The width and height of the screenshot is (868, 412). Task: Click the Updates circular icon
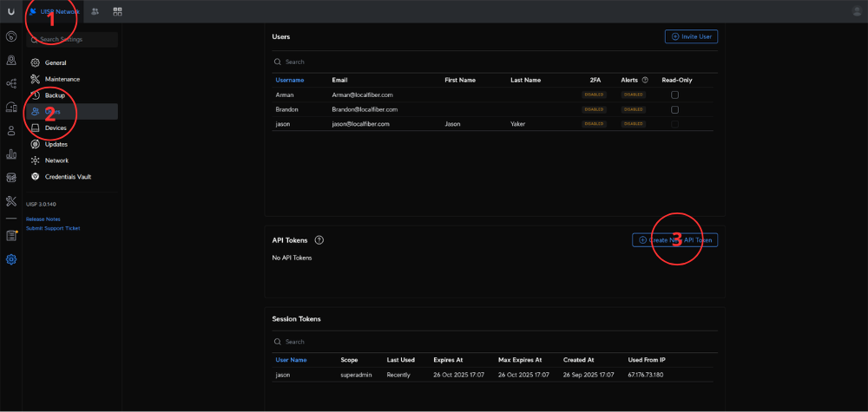(x=36, y=144)
